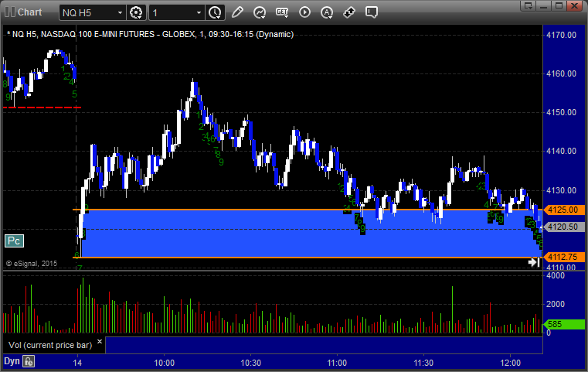This screenshot has width=588, height=372.
Task: Expand the NQ H5 symbol dropdown
Action: point(120,13)
